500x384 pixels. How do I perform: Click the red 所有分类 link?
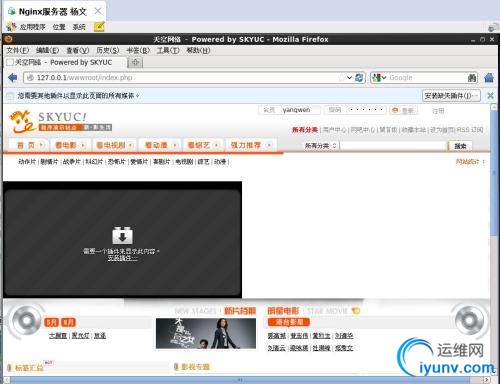pos(305,130)
